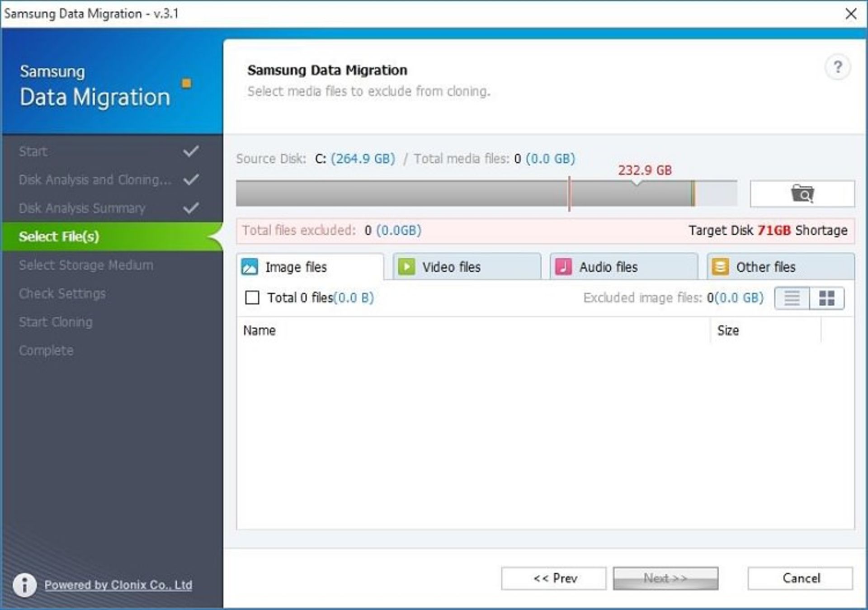868x610 pixels.
Task: Switch to list view icon
Action: pyautogui.click(x=792, y=298)
